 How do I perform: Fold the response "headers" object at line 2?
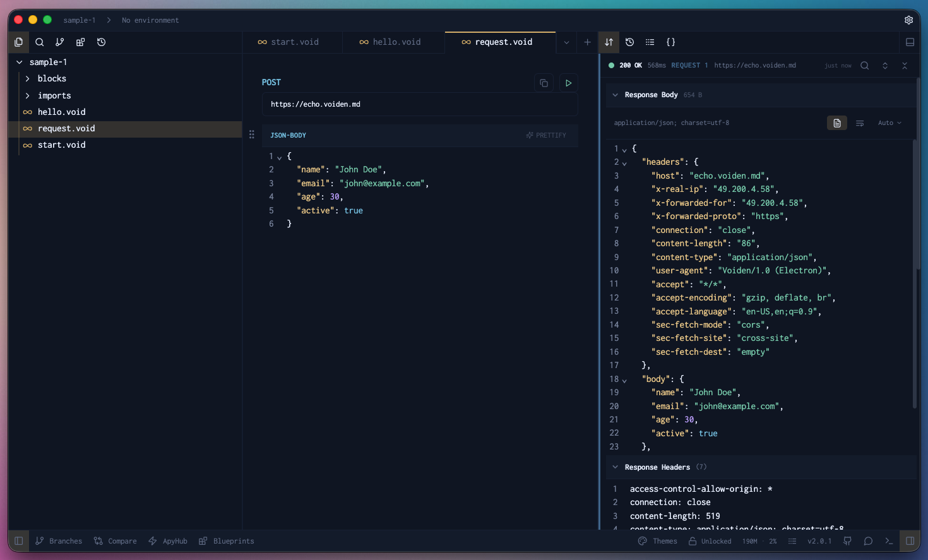pos(624,163)
